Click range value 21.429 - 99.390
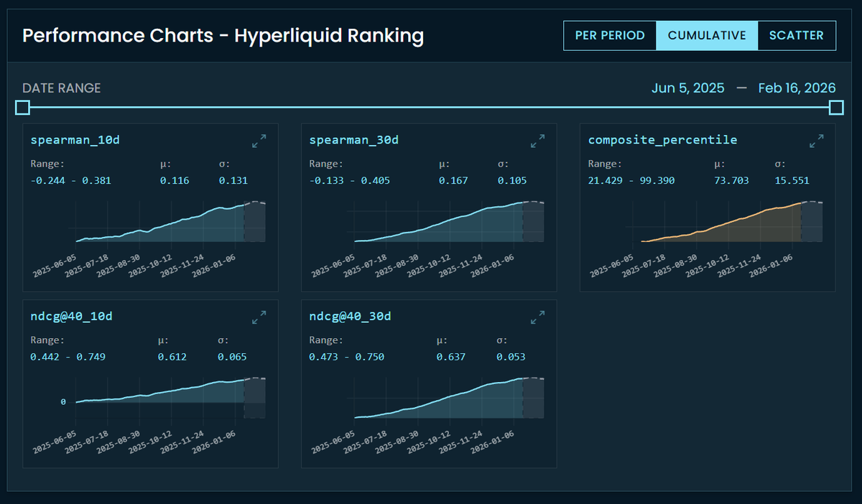Image resolution: width=862 pixels, height=504 pixels. click(631, 180)
